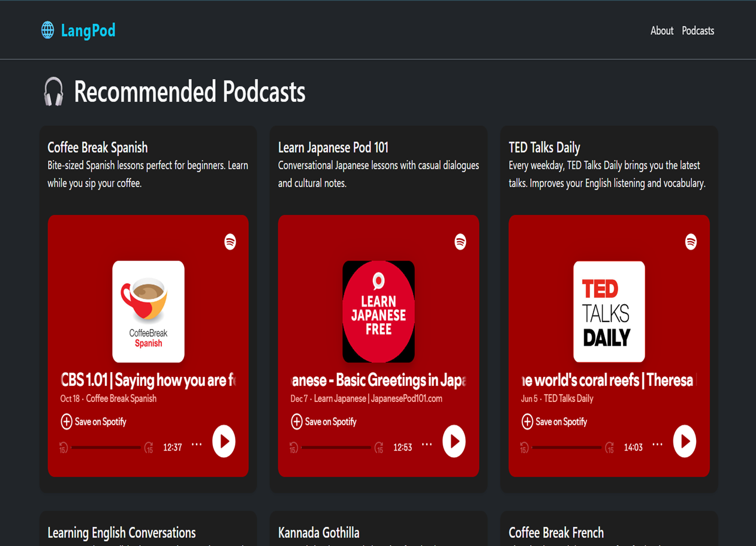The height and width of the screenshot is (546, 756).
Task: Open the Coffee Break Spanish cover art
Action: pyautogui.click(x=148, y=311)
